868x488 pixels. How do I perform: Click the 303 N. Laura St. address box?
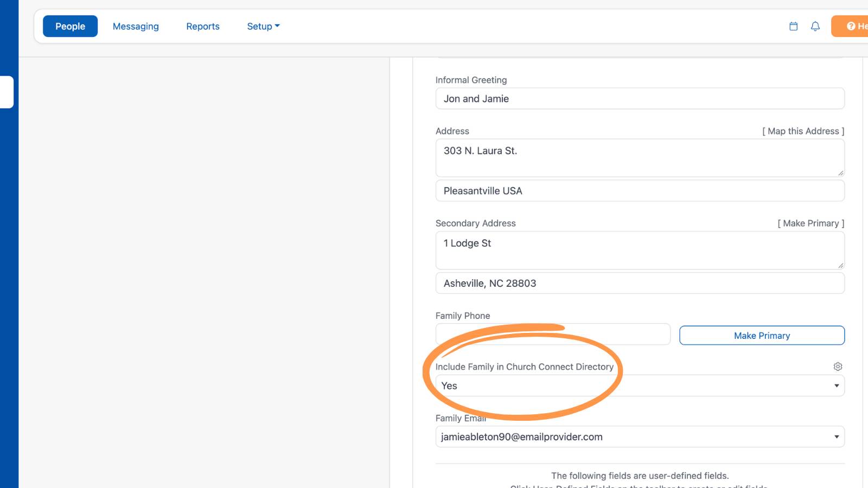tap(640, 158)
